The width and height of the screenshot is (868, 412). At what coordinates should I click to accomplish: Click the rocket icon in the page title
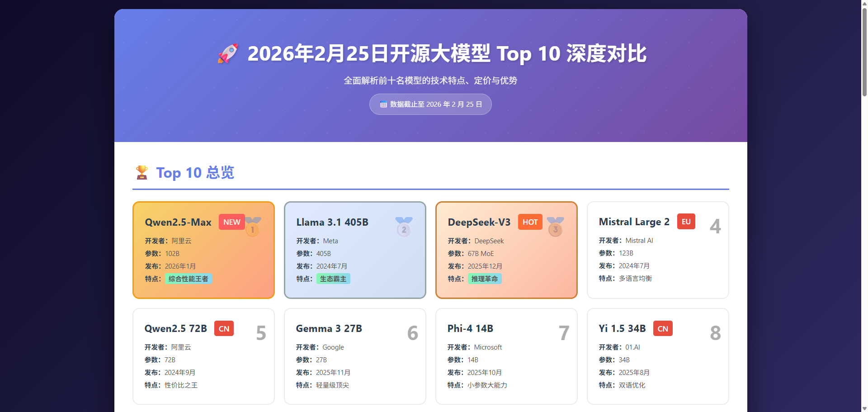point(228,53)
